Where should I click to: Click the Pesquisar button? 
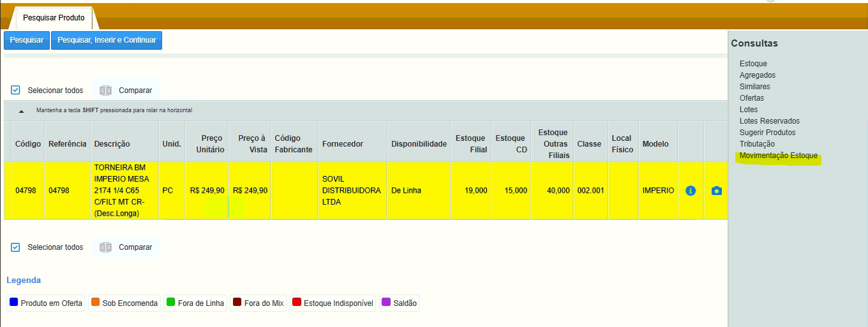pos(27,40)
